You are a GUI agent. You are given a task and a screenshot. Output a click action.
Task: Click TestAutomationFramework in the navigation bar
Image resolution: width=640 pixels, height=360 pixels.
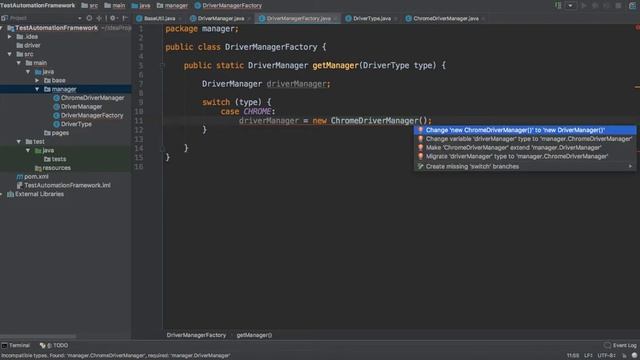[x=38, y=5]
